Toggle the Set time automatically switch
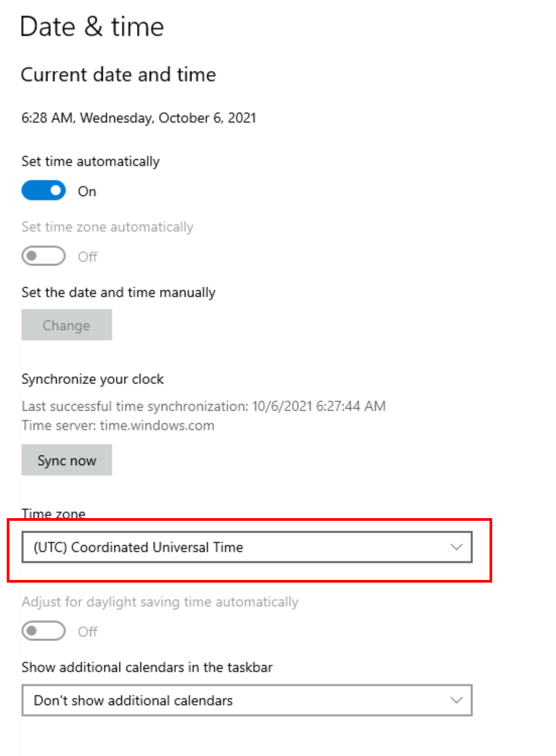The image size is (556, 756). (x=44, y=191)
